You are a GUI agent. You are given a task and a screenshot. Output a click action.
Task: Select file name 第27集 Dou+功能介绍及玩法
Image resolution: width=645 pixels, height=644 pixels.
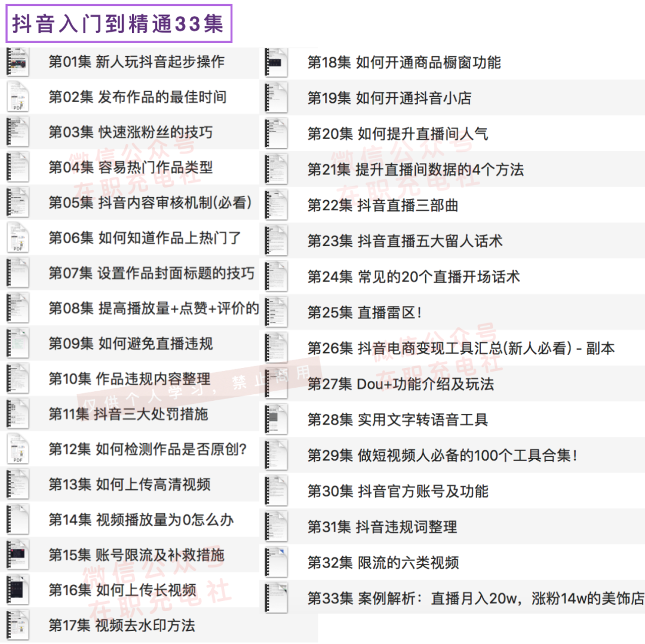(401, 384)
